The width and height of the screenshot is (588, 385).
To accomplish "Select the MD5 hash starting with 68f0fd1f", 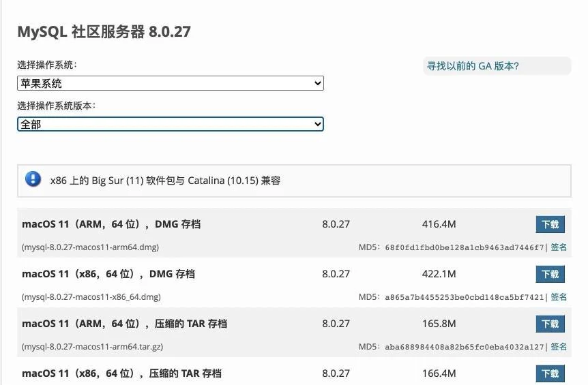I will pos(465,247).
